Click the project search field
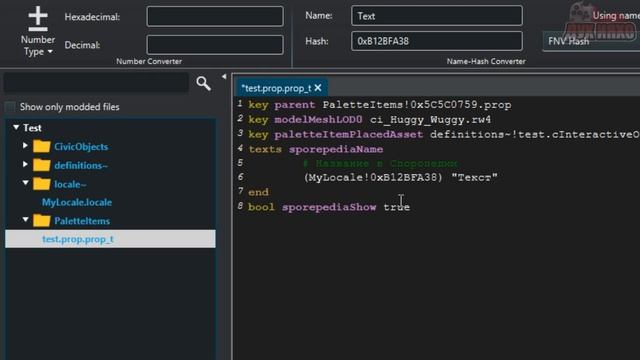This screenshot has height=360, width=640. (x=96, y=83)
